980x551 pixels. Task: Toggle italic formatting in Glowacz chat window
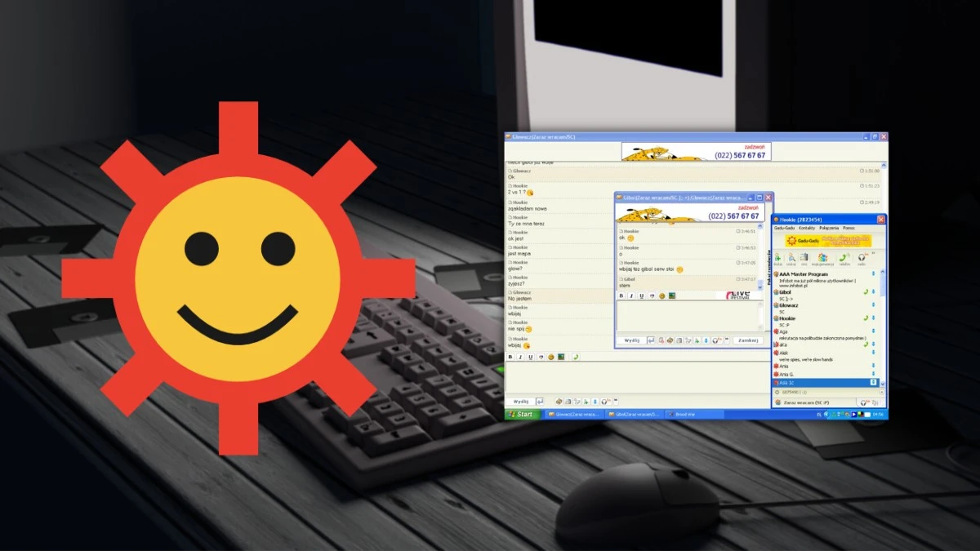(x=520, y=357)
